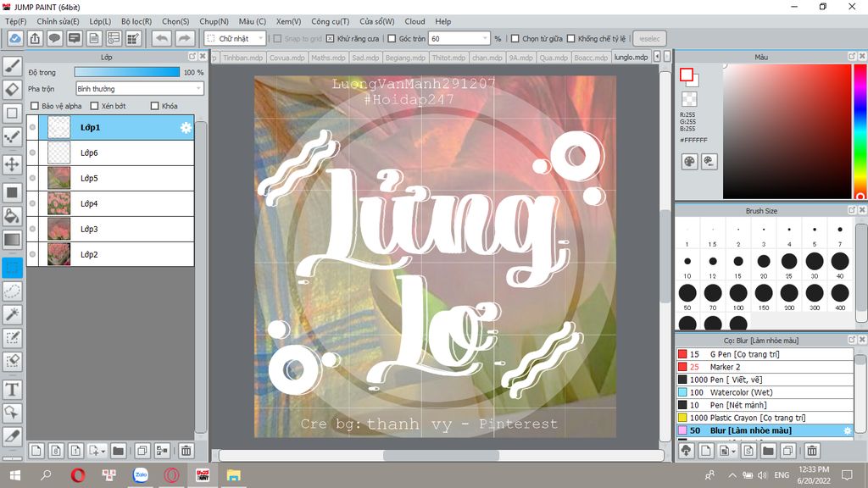This screenshot has height=488, width=868.
Task: Open Lớp1 layer settings gear
Action: click(x=186, y=128)
